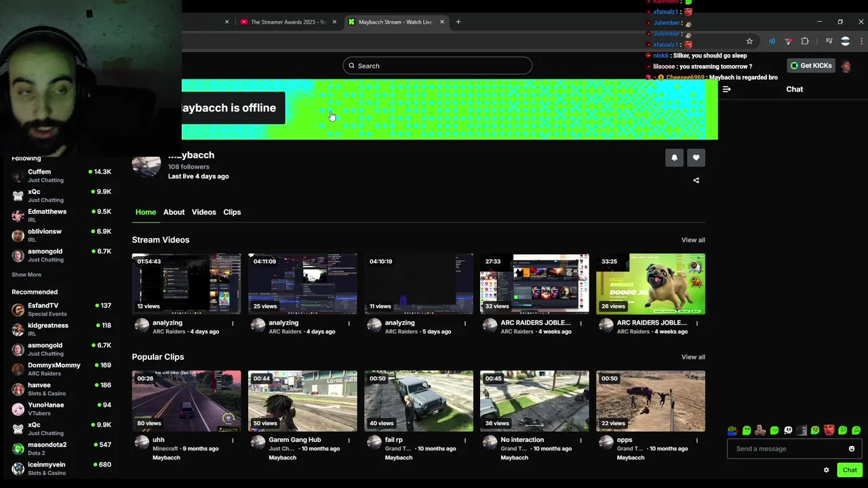Open options menu for opps clip
The height and width of the screenshot is (488, 868).
coord(696,440)
